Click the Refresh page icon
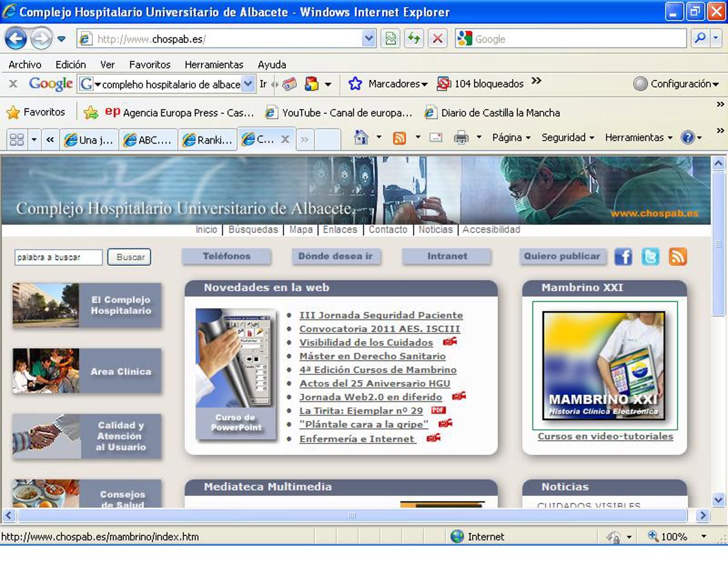This screenshot has height=564, width=728. (x=414, y=39)
